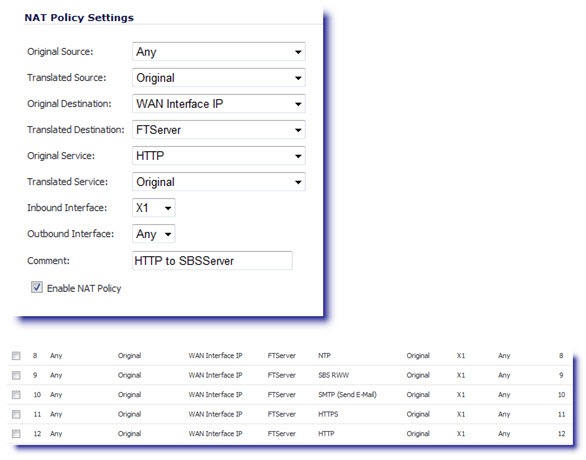Check the box for policy row 9
Screen dimensions: 586x460
click(x=16, y=375)
